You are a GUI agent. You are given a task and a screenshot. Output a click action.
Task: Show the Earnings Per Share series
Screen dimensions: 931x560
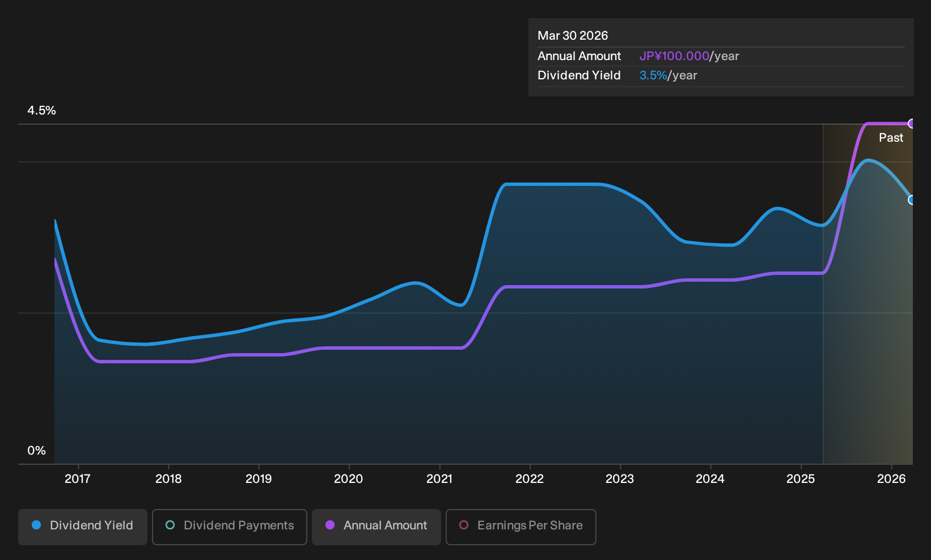(x=521, y=527)
